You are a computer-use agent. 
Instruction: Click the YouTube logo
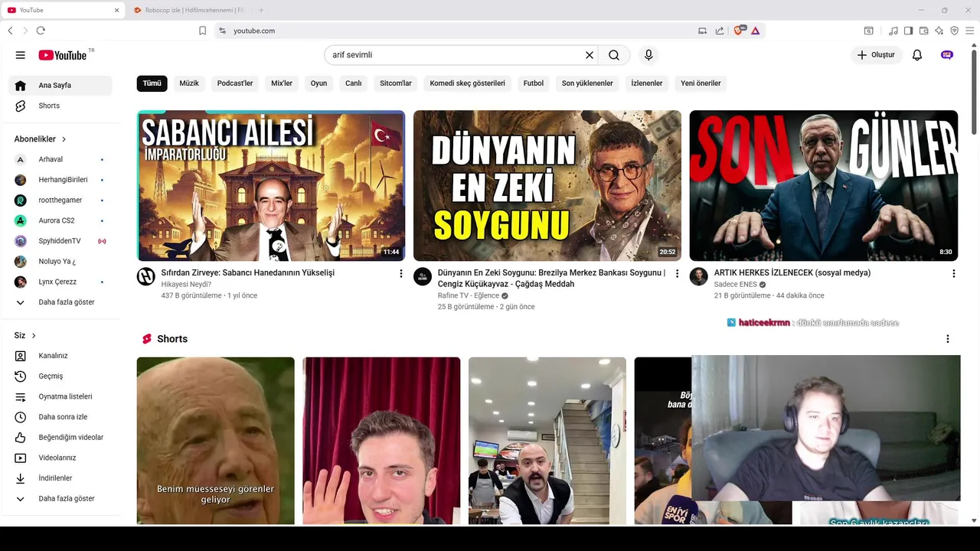point(63,55)
